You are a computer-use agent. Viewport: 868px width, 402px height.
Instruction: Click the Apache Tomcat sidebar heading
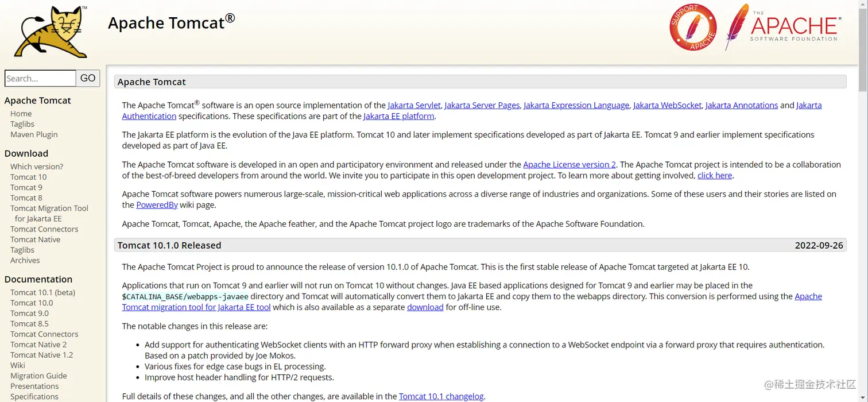38,100
